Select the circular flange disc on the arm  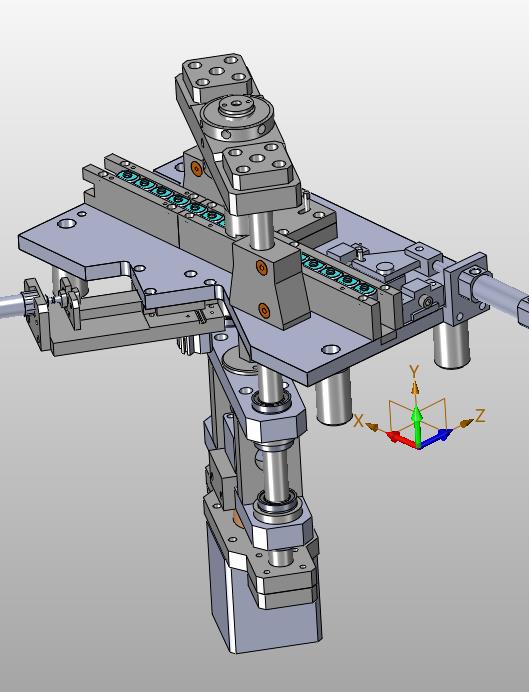pos(236,116)
